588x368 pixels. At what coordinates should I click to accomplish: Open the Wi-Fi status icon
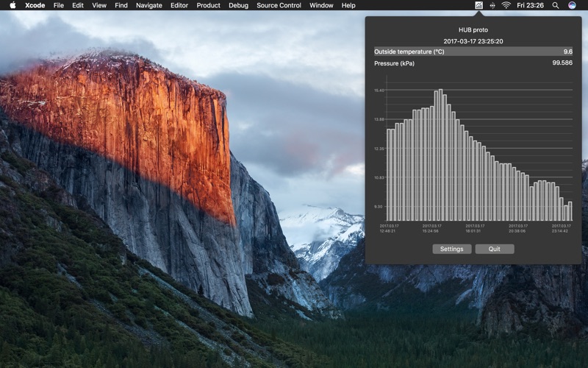506,5
